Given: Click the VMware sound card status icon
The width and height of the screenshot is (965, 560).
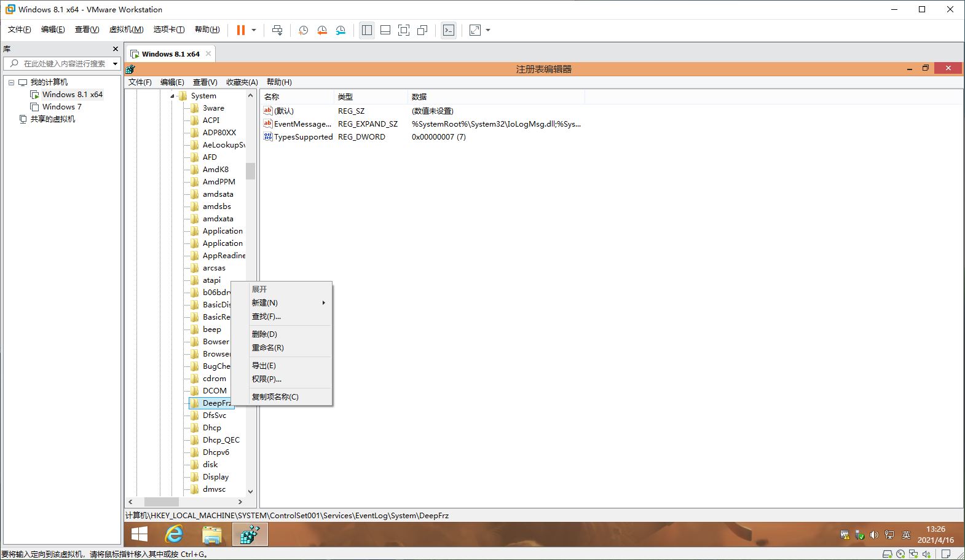Looking at the screenshot, I should pyautogui.click(x=926, y=554).
